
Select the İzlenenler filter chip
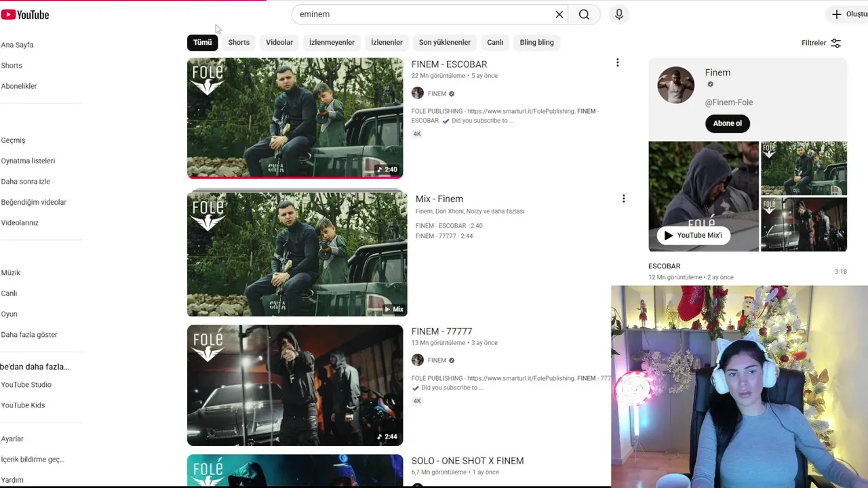[x=387, y=42]
